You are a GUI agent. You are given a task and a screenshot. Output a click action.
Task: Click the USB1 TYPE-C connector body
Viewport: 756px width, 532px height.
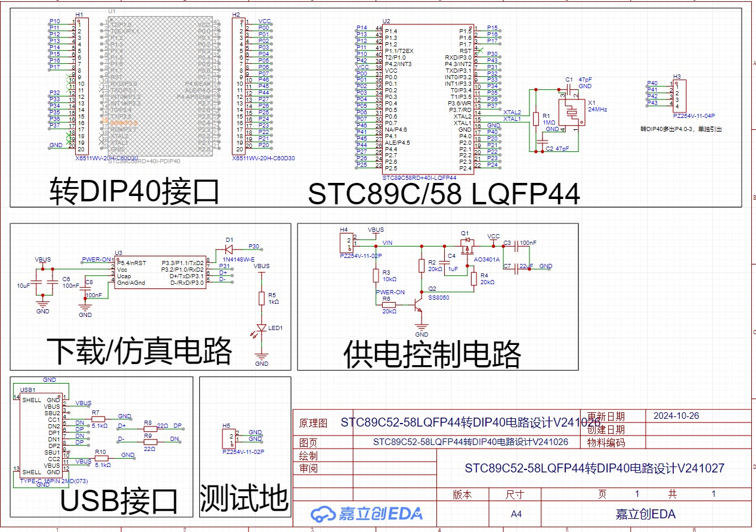(x=41, y=435)
